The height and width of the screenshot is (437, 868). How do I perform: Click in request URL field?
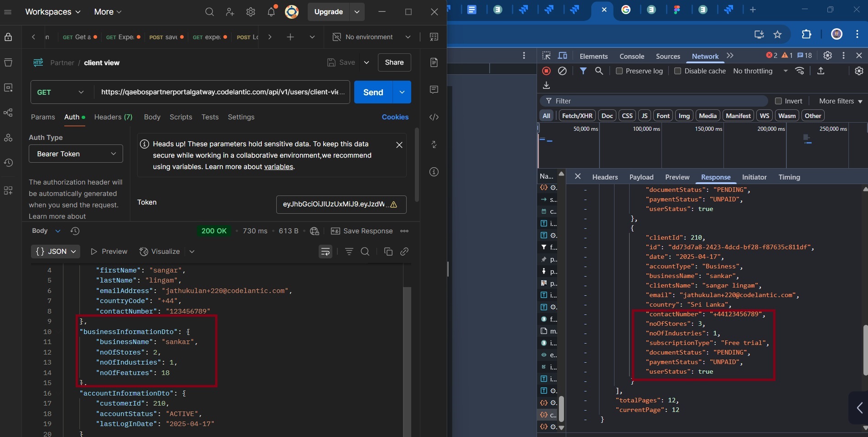222,92
